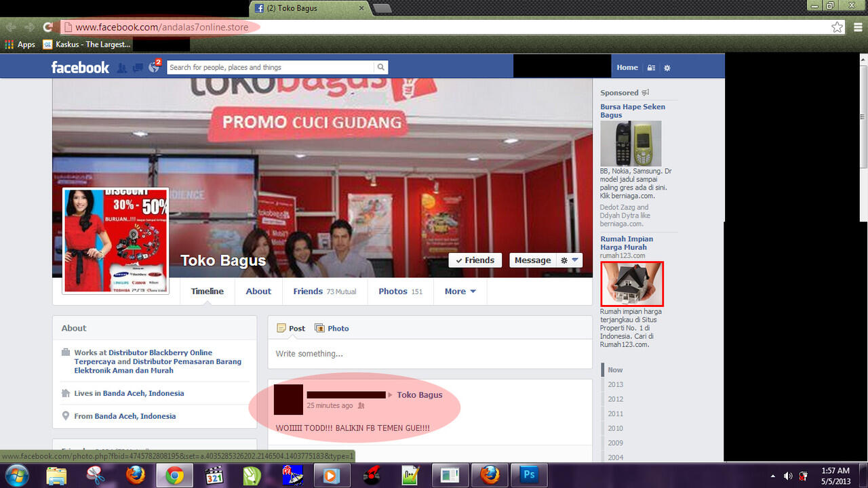Click Chrome forward arrow
Image resolution: width=868 pixels, height=488 pixels.
tap(29, 27)
